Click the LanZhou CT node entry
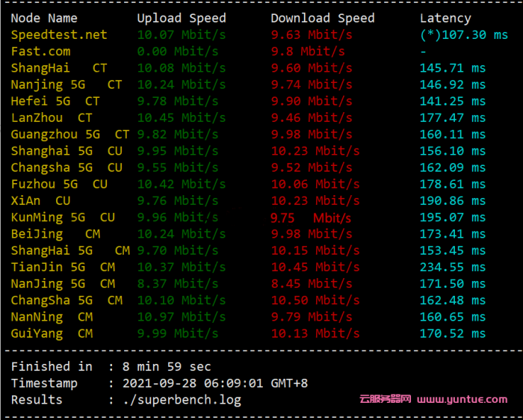Screen dimensions: 523x420 coord(52,117)
